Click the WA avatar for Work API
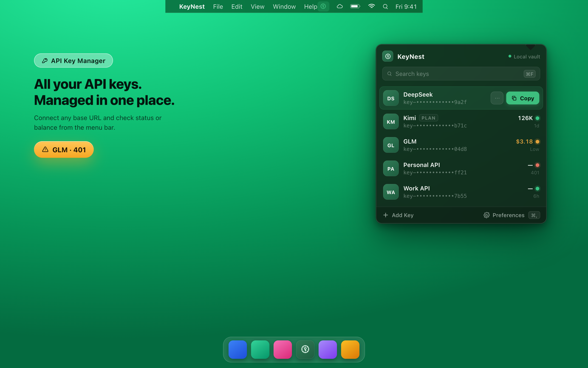588x368 pixels. [391, 192]
